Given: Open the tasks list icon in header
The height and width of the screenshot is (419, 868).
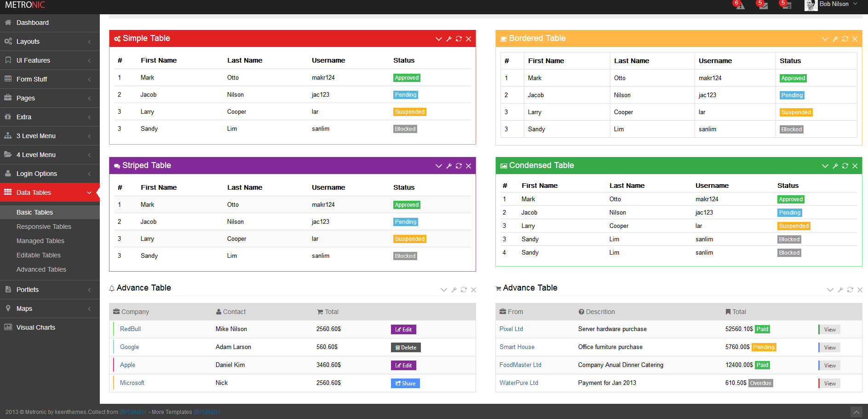Looking at the screenshot, I should (787, 6).
